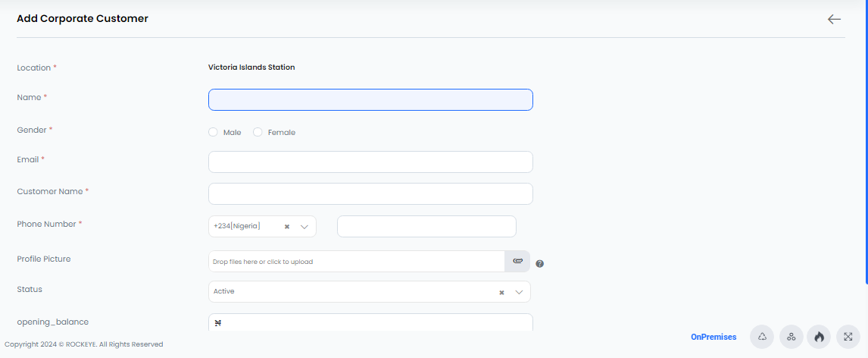Image resolution: width=868 pixels, height=358 pixels.
Task: Click the flame icon button
Action: point(820,337)
